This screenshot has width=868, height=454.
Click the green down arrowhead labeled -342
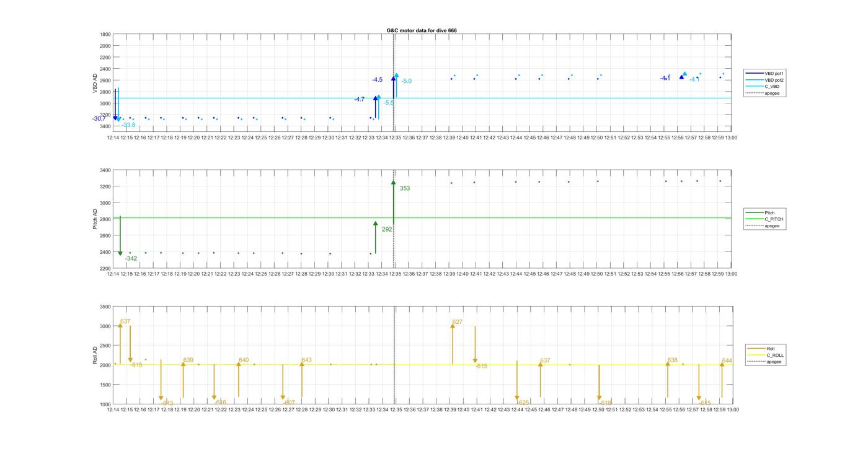point(120,253)
